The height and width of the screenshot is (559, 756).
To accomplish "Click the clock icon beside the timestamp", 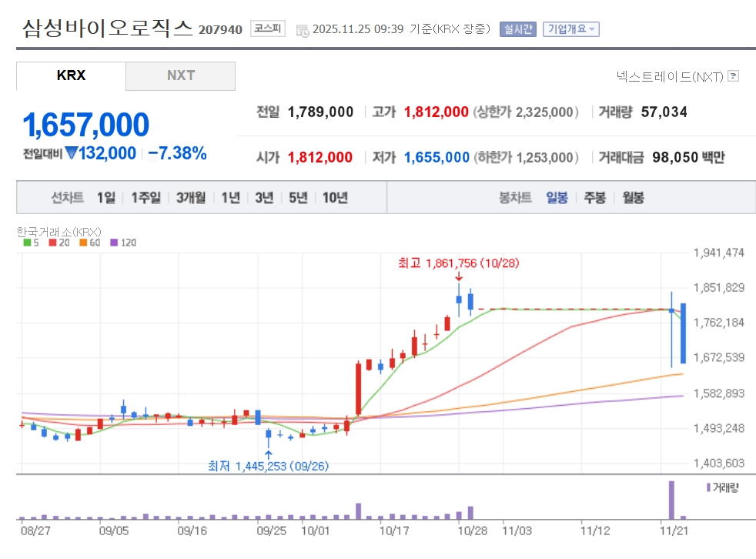I will (303, 30).
